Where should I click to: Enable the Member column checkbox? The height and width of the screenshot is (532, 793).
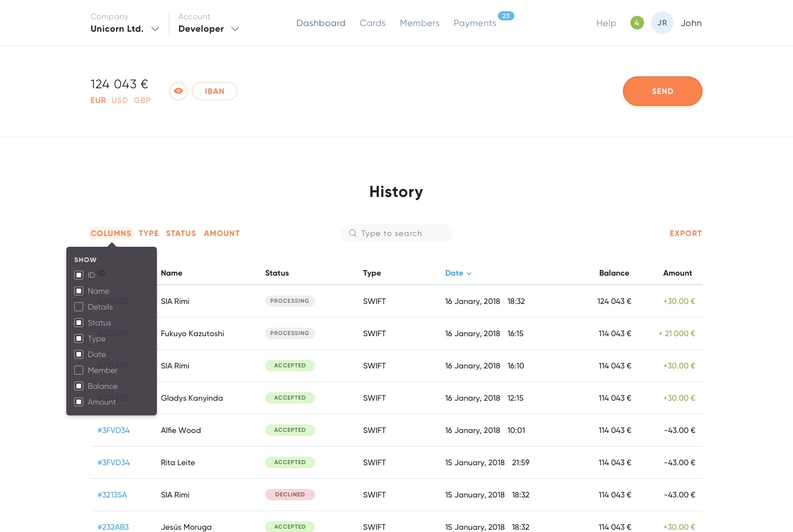click(x=79, y=370)
